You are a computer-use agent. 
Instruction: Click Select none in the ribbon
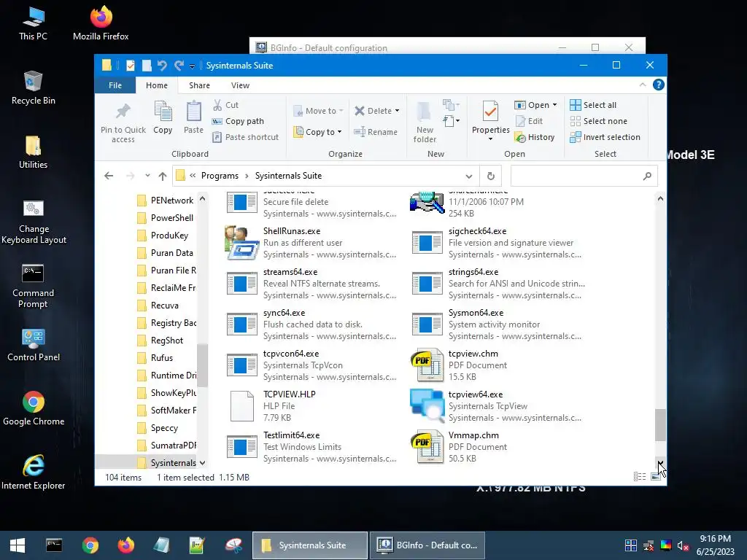click(x=599, y=121)
